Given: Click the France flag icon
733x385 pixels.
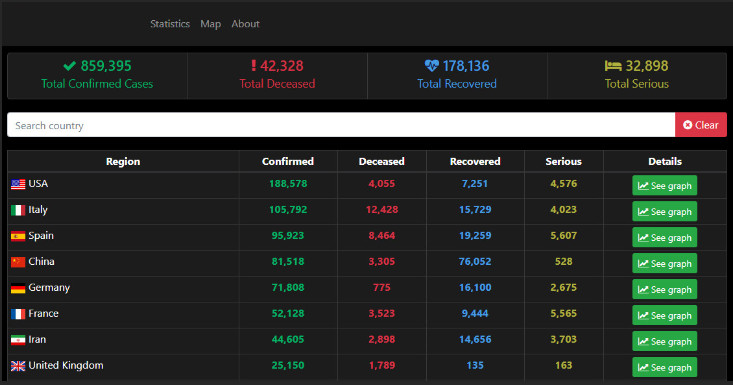Looking at the screenshot, I should tap(18, 314).
